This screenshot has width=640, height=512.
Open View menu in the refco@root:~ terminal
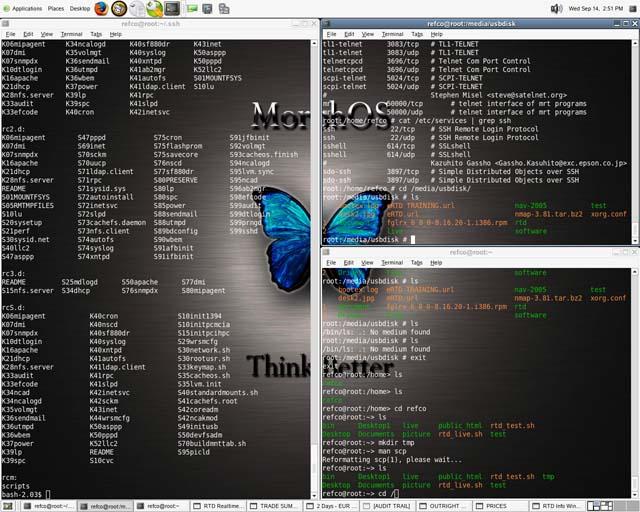367,263
